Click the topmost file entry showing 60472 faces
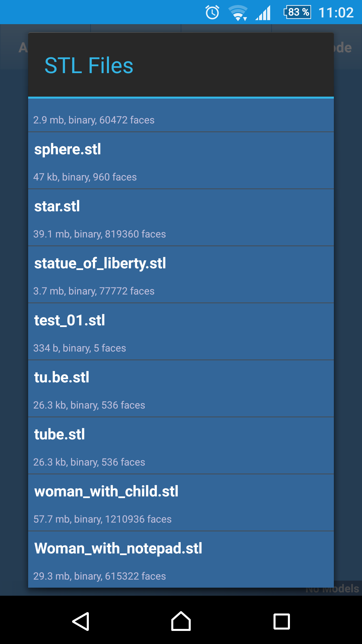Viewport: 362px width, 644px height. 181,116
